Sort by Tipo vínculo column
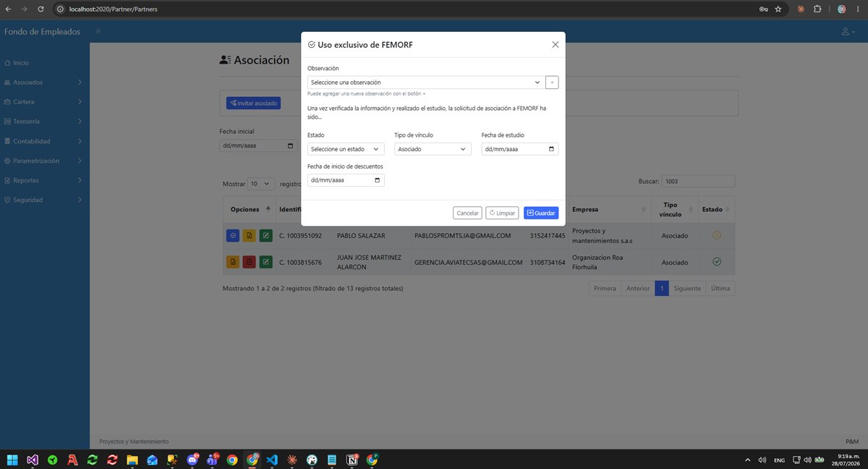 pyautogui.click(x=674, y=209)
